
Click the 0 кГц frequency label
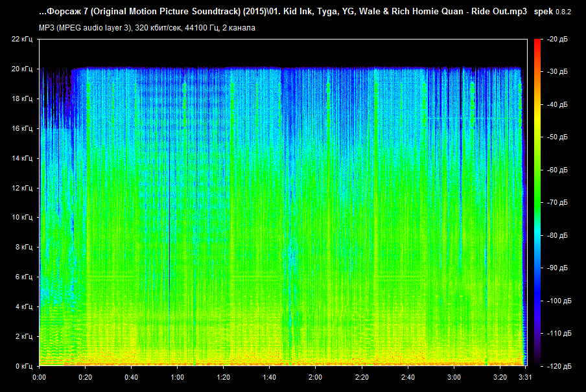24,366
